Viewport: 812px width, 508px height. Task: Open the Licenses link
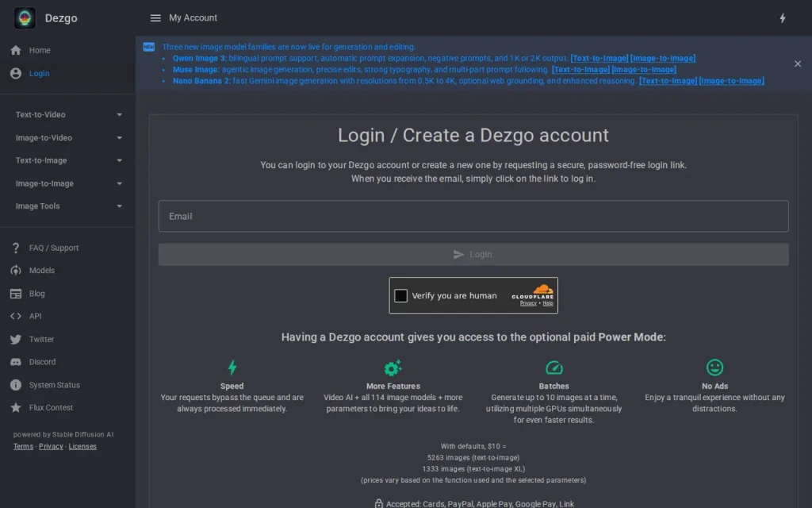[x=82, y=446]
